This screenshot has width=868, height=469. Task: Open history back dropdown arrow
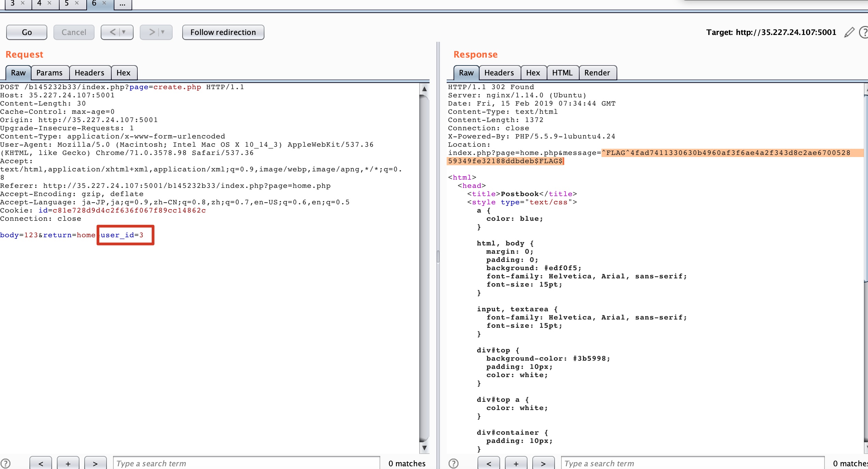[x=124, y=32]
